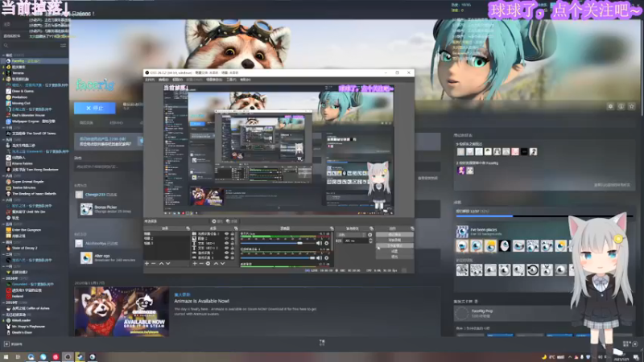The image size is (644, 362).
Task: Toggle lock on the 图像 2 source
Action: (233, 238)
